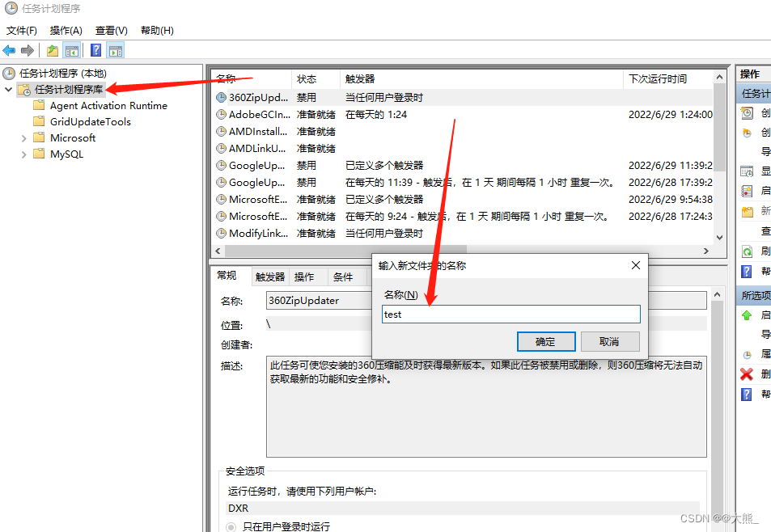Click the Forward navigation arrow icon

point(27,50)
